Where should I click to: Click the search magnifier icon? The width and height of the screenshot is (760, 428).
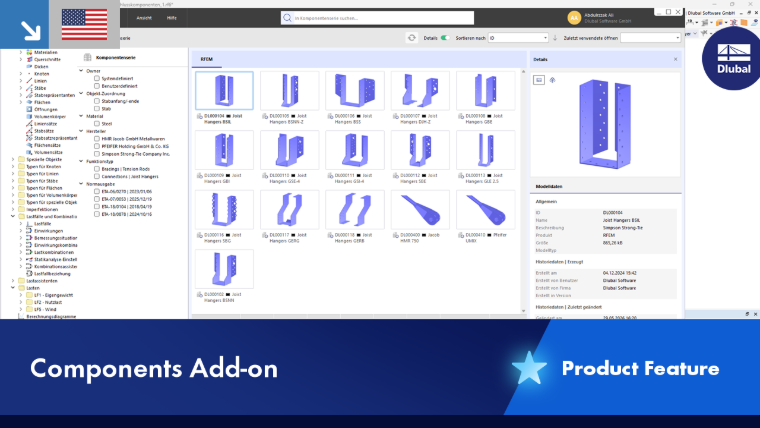(x=287, y=18)
